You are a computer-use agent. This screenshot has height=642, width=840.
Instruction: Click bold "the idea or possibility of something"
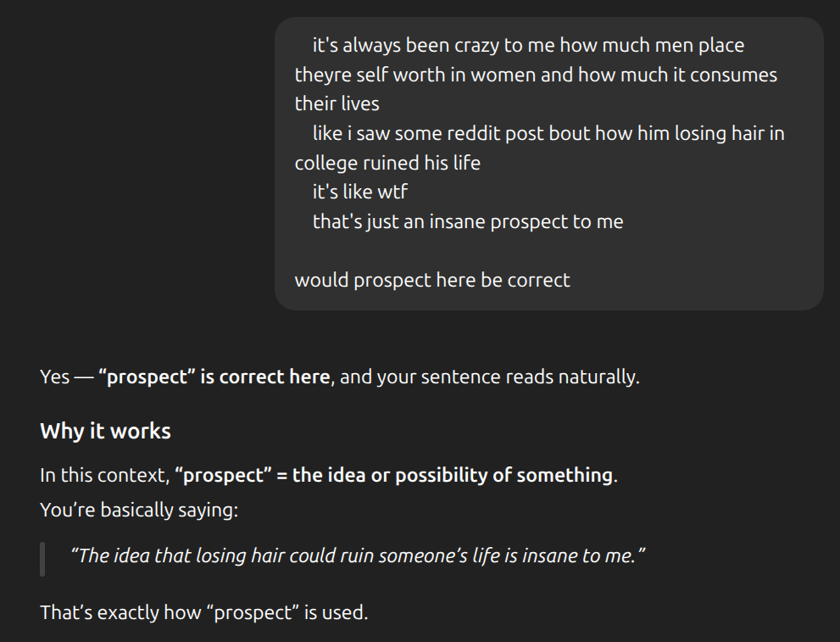(452, 475)
